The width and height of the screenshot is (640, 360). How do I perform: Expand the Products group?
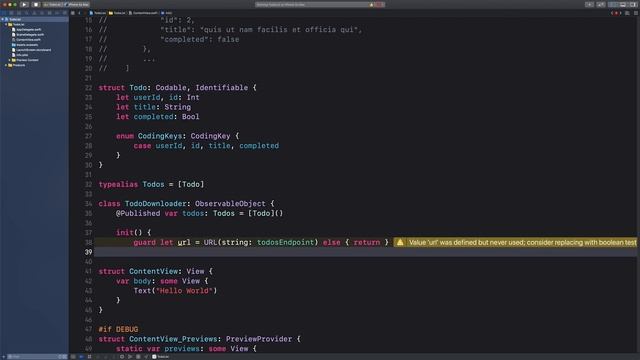[x=6, y=65]
